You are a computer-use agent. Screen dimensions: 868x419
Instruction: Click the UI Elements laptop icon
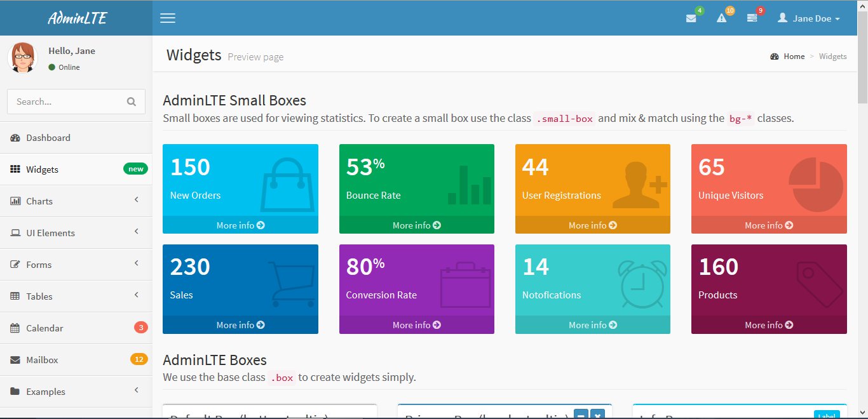coord(15,233)
